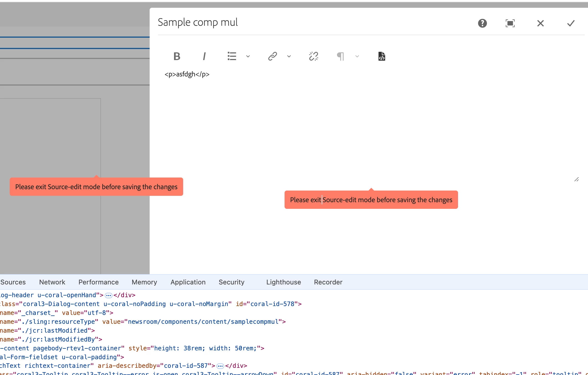Switch to the Network DevTools tab
This screenshot has width=588, height=375.
[52, 282]
